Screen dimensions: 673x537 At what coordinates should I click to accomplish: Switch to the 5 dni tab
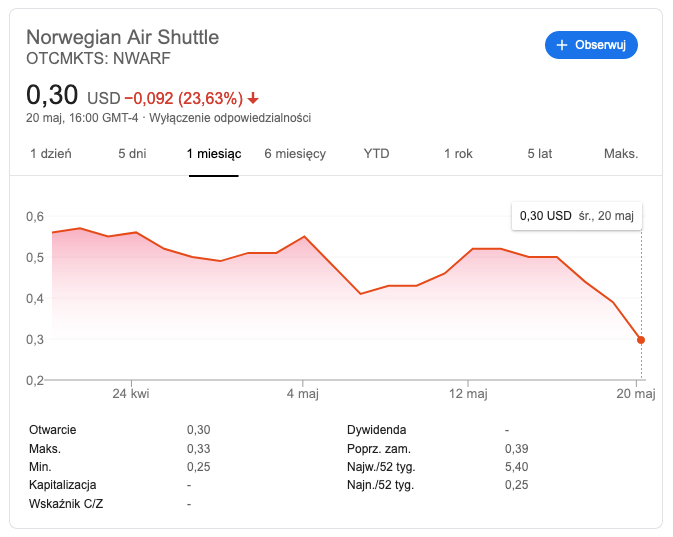point(132,154)
